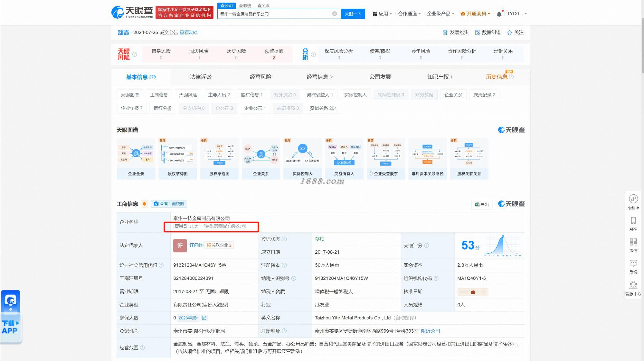Click the chart icon next to 2023年报
The width and height of the screenshot is (644, 361).
204,318
